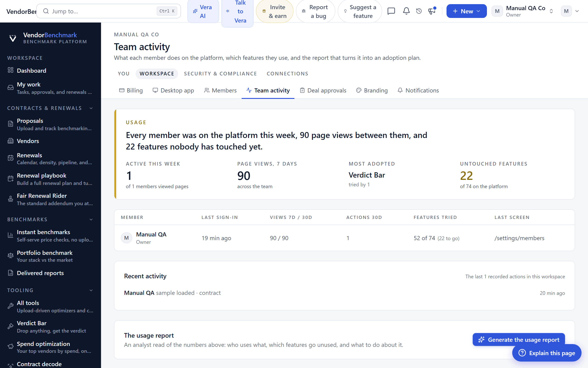Open Vera AI assistant
588x368 pixels.
(203, 11)
